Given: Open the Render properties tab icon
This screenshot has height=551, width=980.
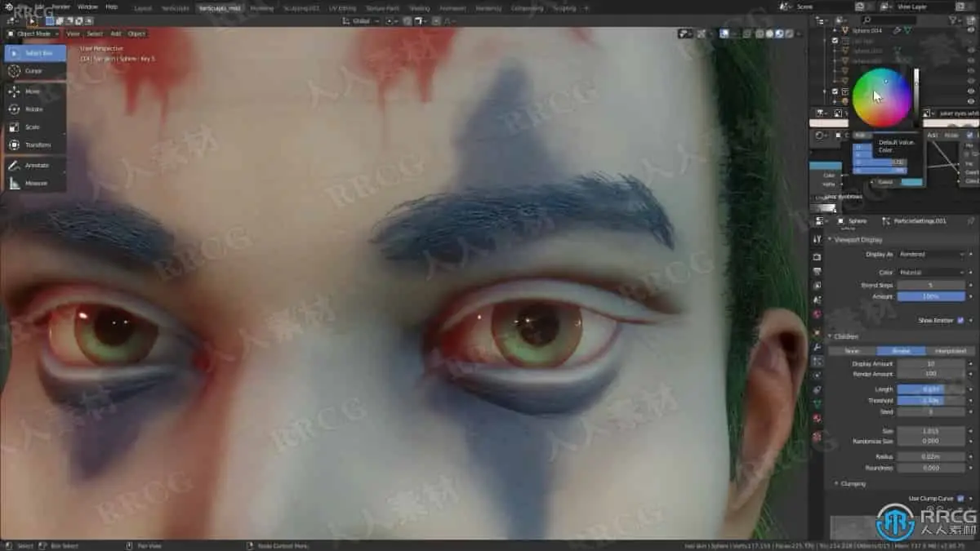Looking at the screenshot, I should click(817, 256).
